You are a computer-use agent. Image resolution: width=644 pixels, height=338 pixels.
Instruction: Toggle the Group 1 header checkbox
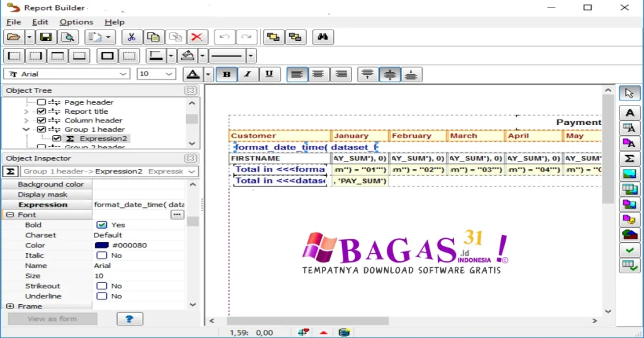[x=42, y=129]
